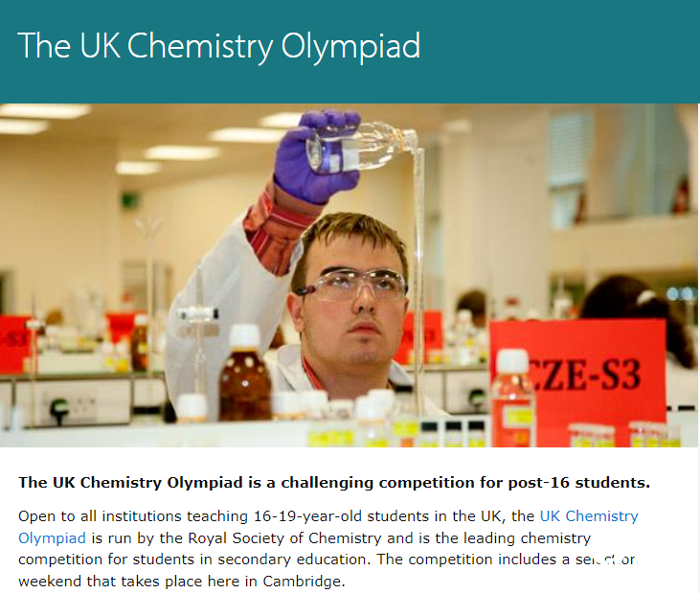Click the burette tube in the photo
700x594 pixels.
pyautogui.click(x=418, y=277)
